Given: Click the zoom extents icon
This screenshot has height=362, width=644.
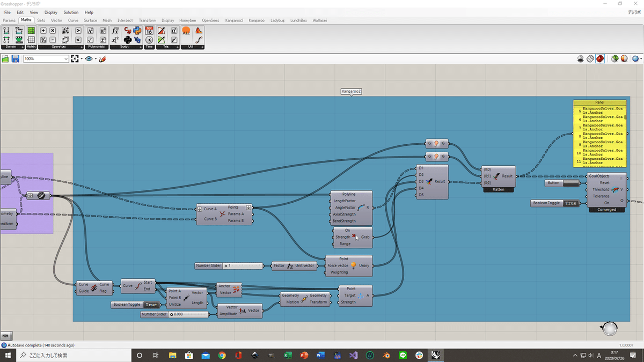Looking at the screenshot, I should 75,58.
